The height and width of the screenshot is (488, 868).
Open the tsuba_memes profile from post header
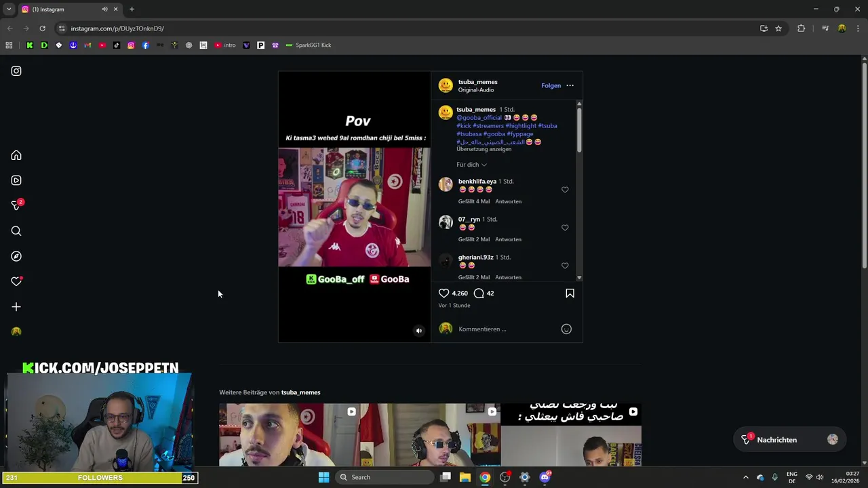(x=477, y=82)
